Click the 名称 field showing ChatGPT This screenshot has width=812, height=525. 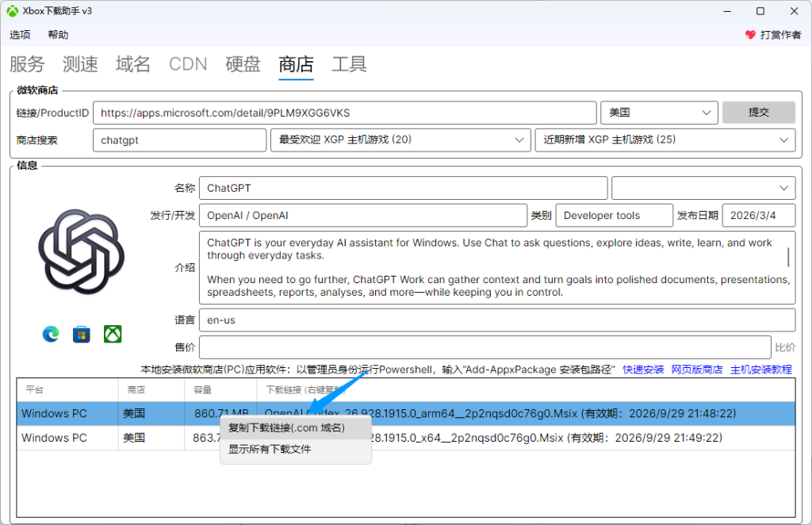point(404,188)
